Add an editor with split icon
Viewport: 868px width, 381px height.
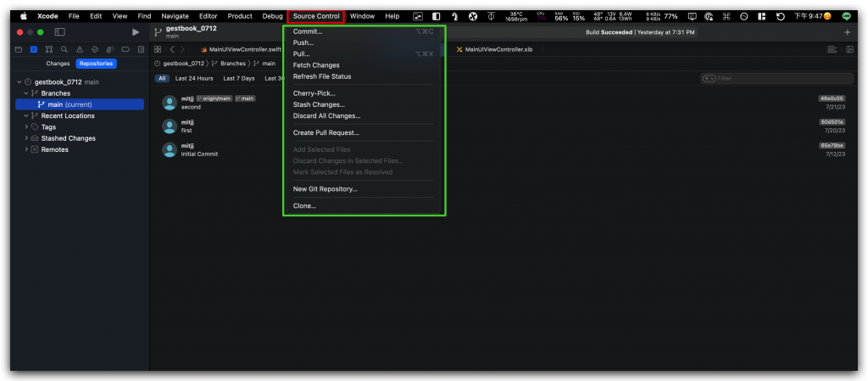click(x=849, y=49)
